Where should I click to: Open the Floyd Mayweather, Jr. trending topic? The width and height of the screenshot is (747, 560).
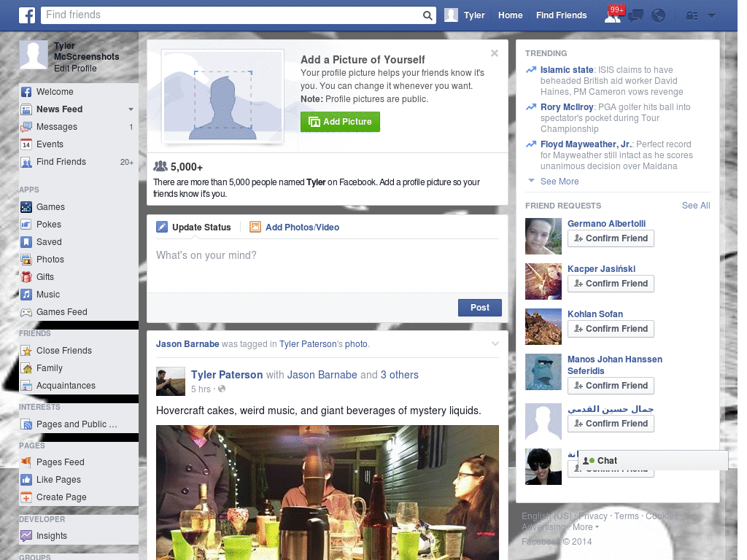[587, 144]
